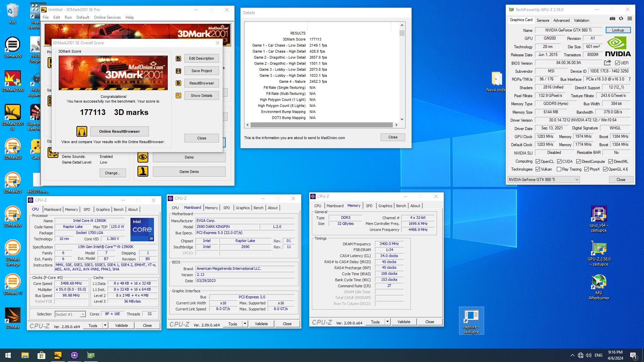This screenshot has width=644, height=362.
Task: Click the 3DMark2001 score banner image
Action: [x=113, y=73]
